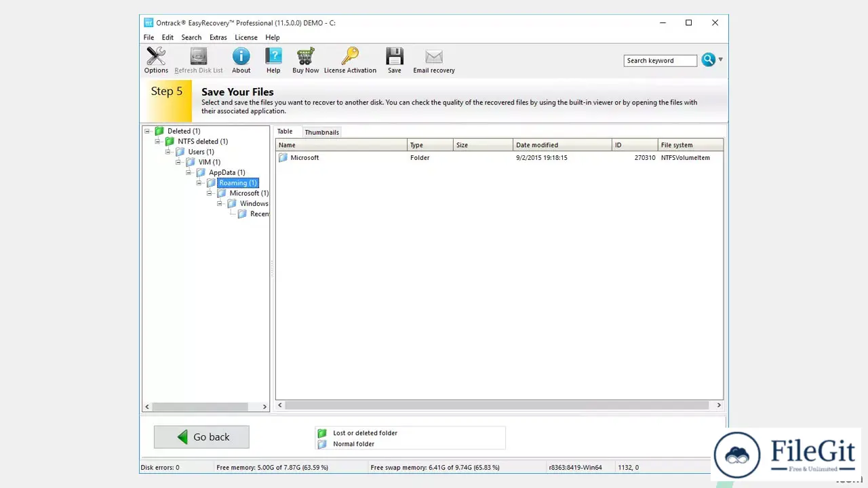Click table scroll right arrow
Image resolution: width=868 pixels, height=488 pixels.
(719, 405)
